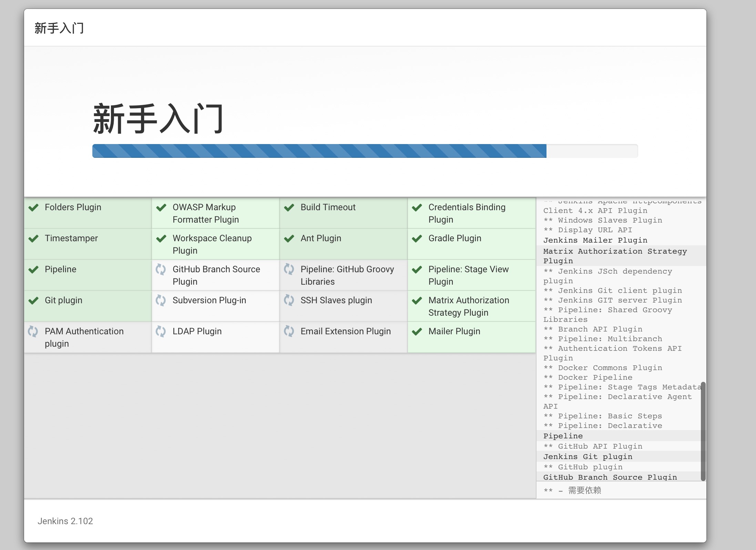756x550 pixels.
Task: Click the checkmark icon next to Mailer Plugin
Action: 417,332
